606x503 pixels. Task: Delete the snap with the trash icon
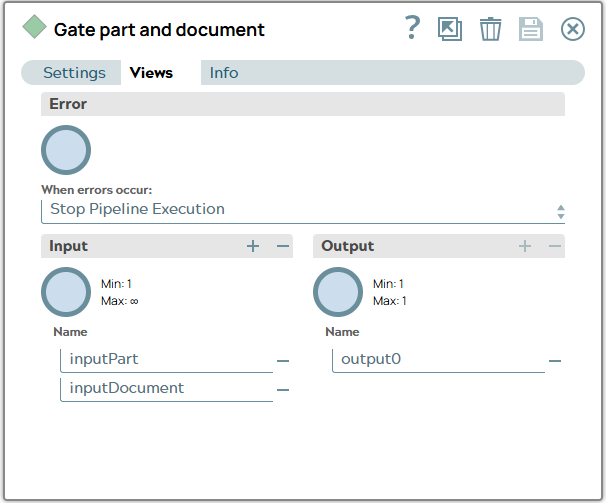point(490,29)
